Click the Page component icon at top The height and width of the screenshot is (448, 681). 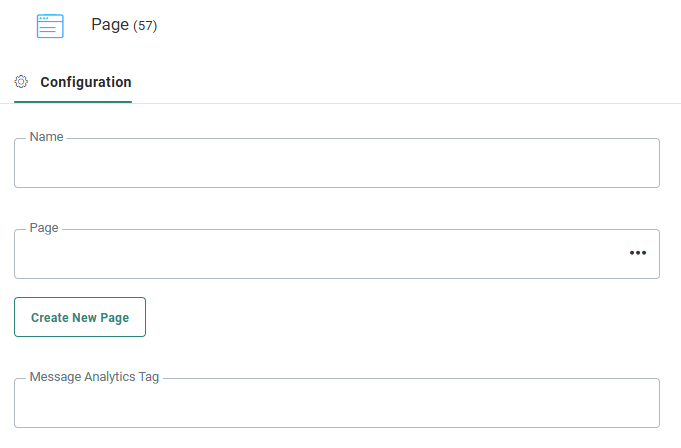[x=50, y=26]
